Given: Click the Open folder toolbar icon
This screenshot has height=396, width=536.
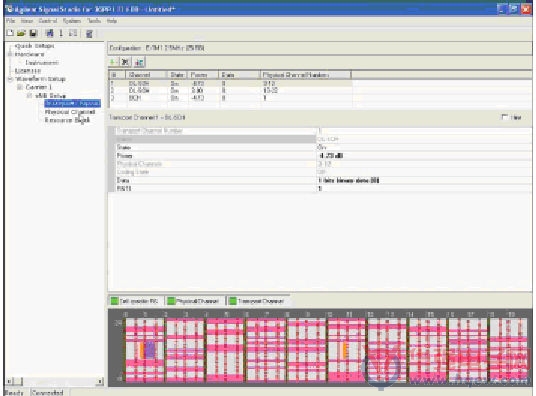Looking at the screenshot, I should click(21, 33).
